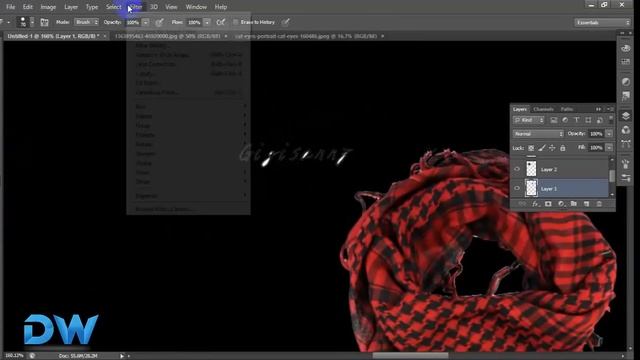Open the Image menu
Viewport: 640px width, 360px height.
pos(48,7)
